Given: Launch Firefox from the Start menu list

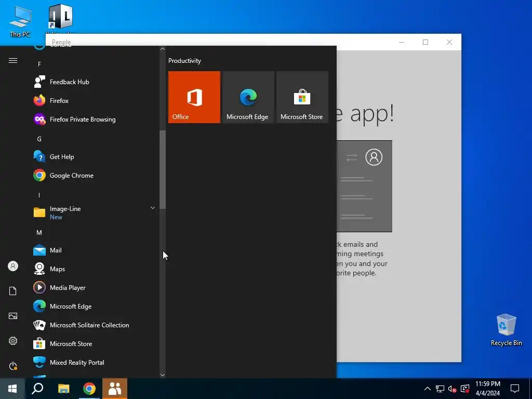Looking at the screenshot, I should [x=95, y=100].
